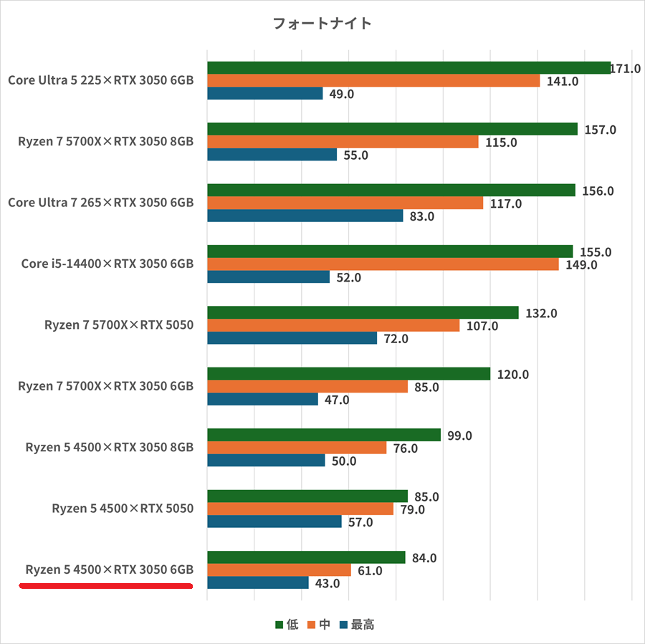Click the green bar showing 132.0
Image resolution: width=645 pixels, height=644 pixels.
click(363, 313)
